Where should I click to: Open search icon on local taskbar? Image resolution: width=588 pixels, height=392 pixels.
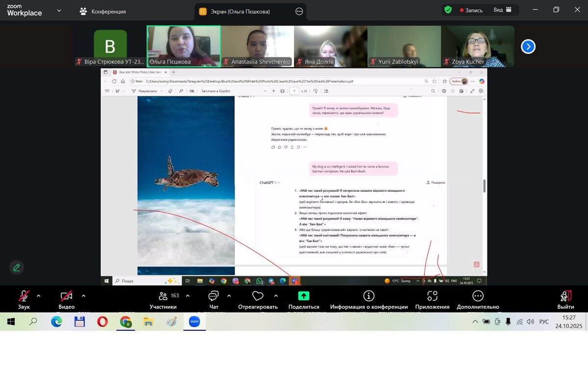pos(33,322)
